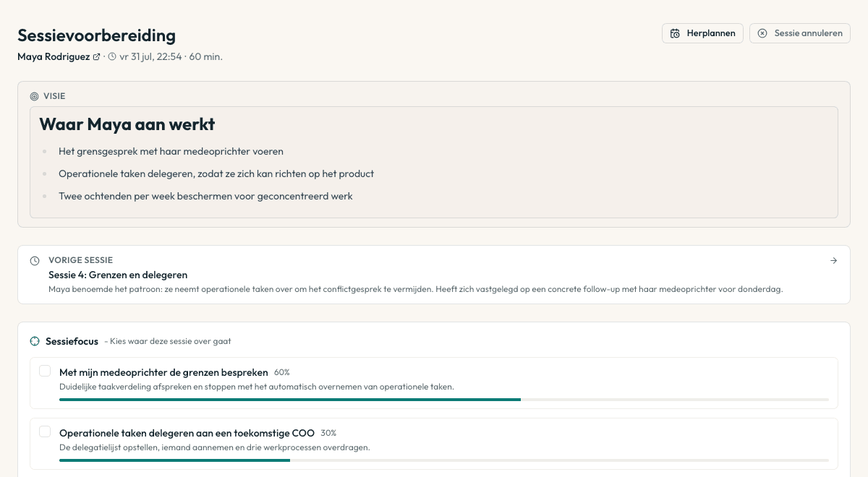
Task: Click the history clock icon in Vorige sessie
Action: 35,260
